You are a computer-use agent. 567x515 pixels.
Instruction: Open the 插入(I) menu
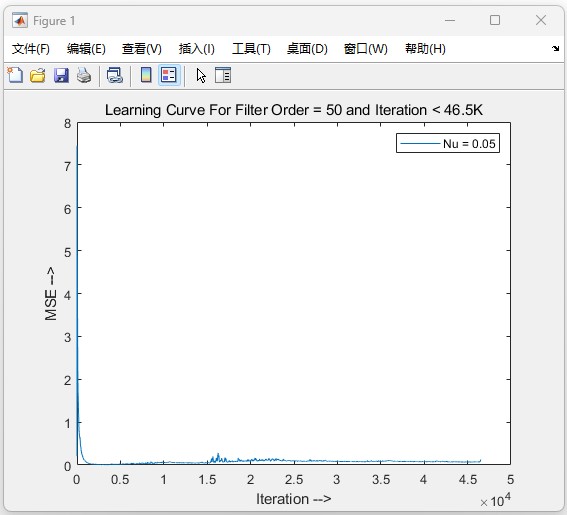(x=197, y=48)
